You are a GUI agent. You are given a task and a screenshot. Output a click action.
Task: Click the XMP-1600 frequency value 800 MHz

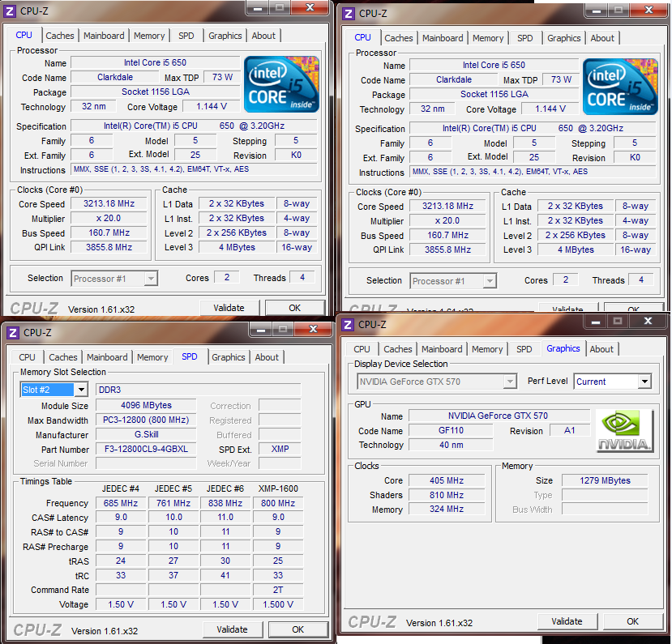278,504
